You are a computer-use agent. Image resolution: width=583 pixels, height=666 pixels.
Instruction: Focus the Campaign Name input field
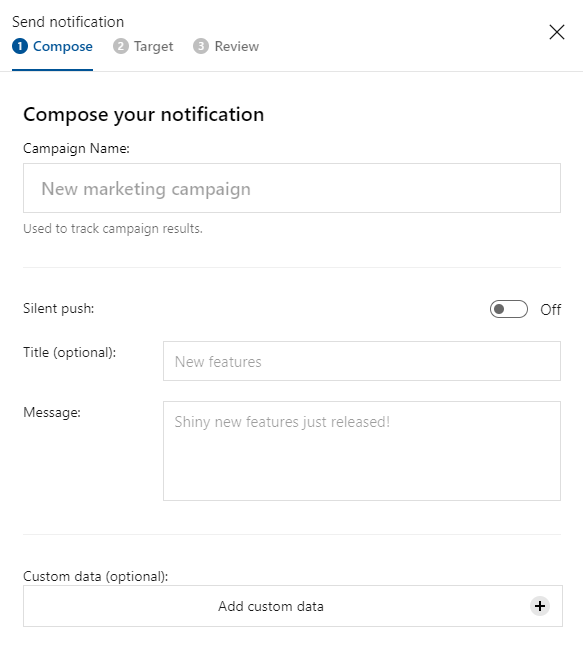pos(292,188)
